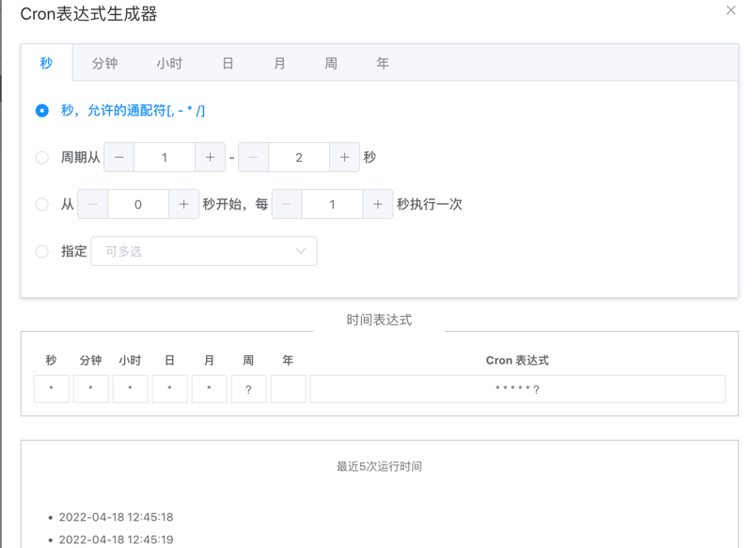Click the 秒 expression field showing asterisk
This screenshot has height=548, width=756.
(x=51, y=388)
